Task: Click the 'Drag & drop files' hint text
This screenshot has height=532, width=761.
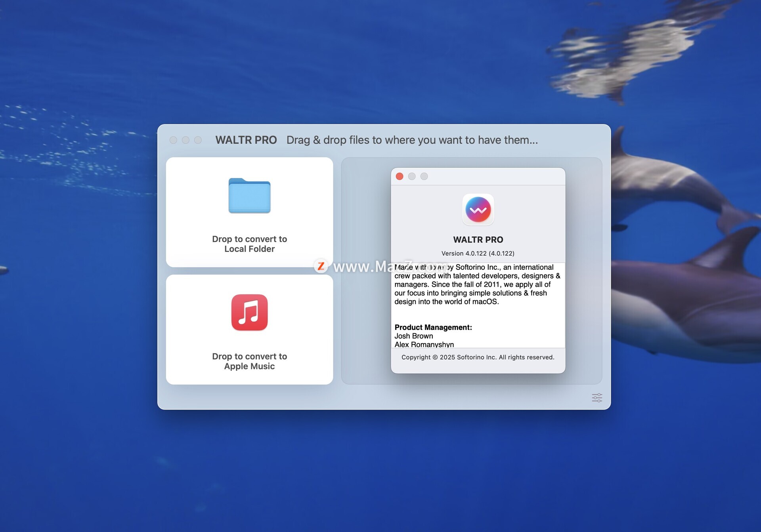Action: (412, 140)
